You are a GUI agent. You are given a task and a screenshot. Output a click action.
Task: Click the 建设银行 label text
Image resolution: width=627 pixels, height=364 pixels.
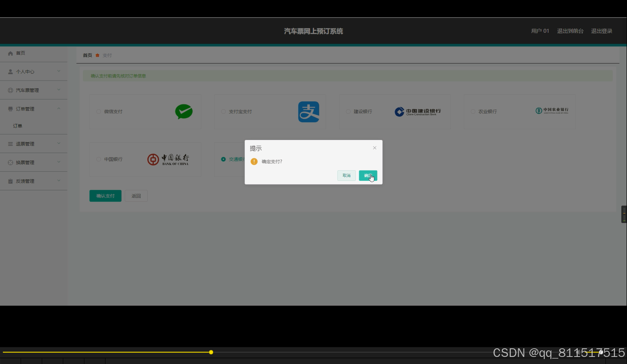point(363,112)
